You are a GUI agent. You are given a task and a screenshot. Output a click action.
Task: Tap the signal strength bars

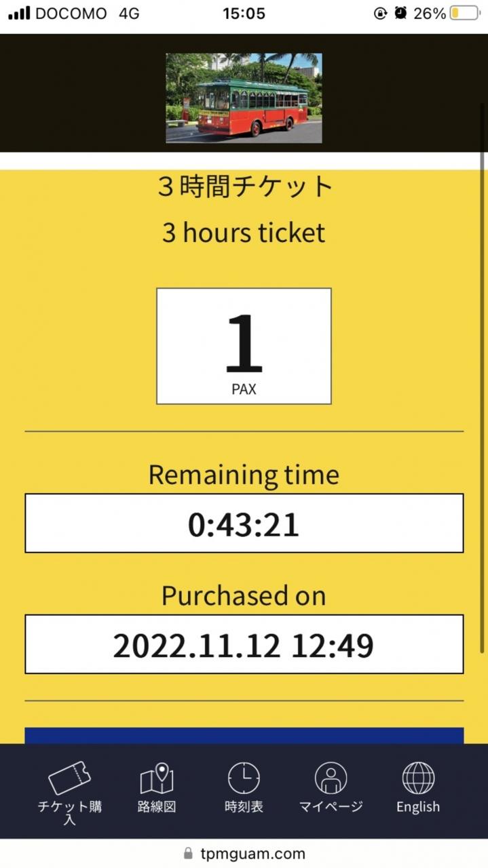coord(19,13)
